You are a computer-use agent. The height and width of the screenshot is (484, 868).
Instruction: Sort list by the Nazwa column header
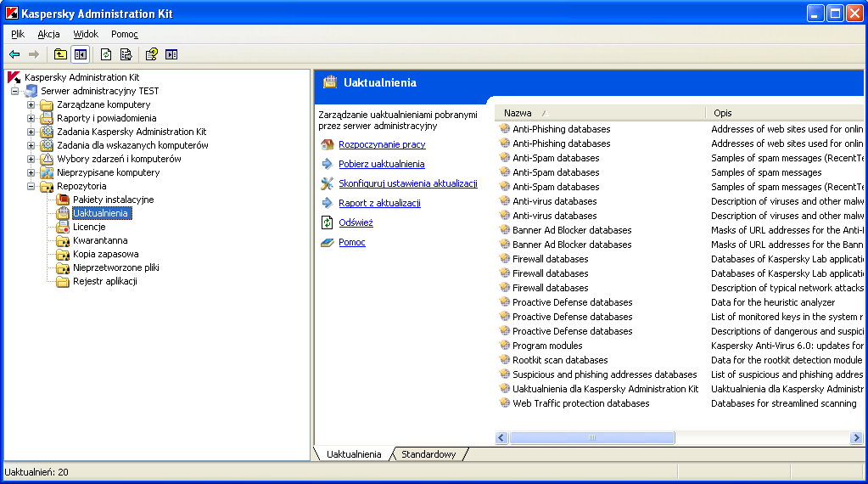(x=600, y=113)
